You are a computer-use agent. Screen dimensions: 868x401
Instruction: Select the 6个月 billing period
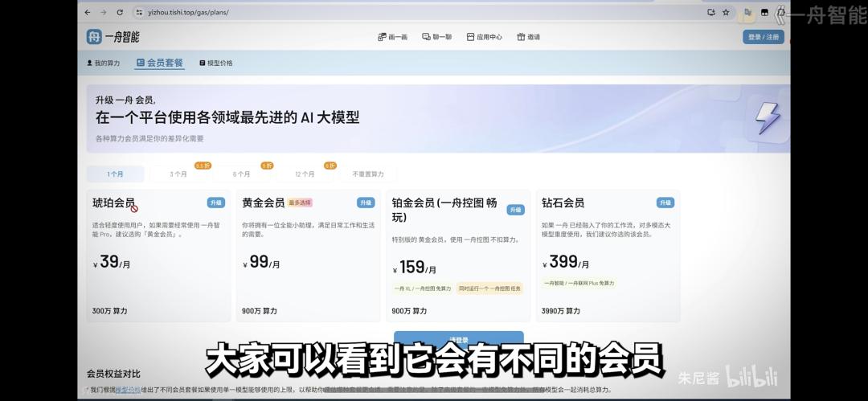click(x=241, y=174)
